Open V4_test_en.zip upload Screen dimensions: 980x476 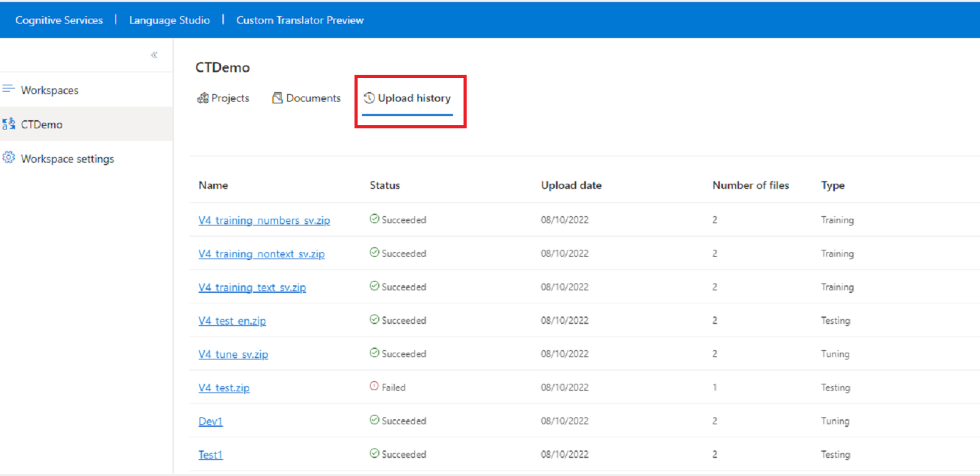click(x=232, y=321)
